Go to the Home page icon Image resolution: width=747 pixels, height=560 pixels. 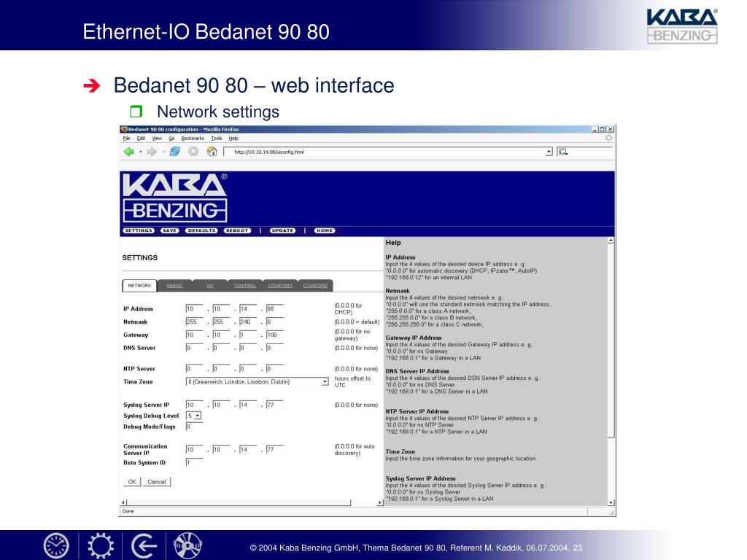(x=212, y=152)
